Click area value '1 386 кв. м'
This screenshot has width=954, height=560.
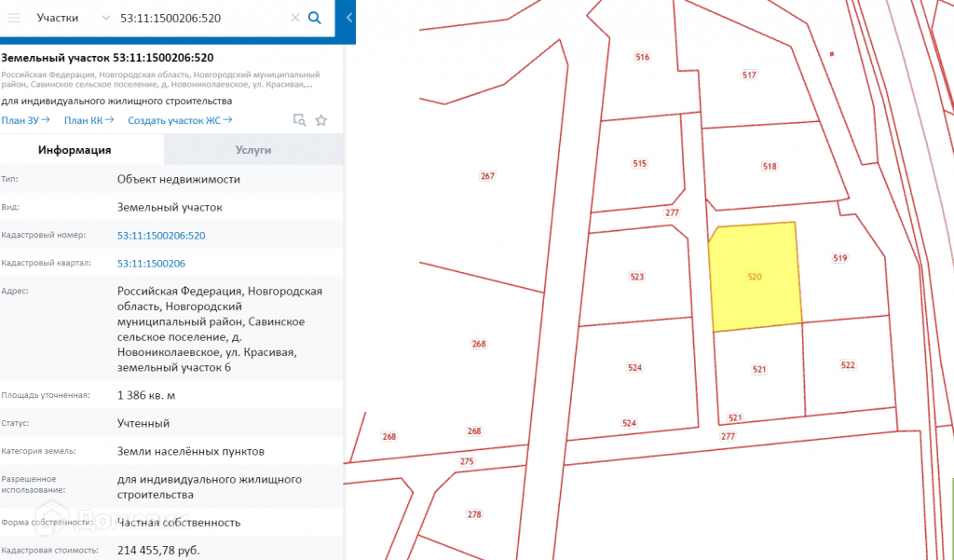click(x=146, y=395)
